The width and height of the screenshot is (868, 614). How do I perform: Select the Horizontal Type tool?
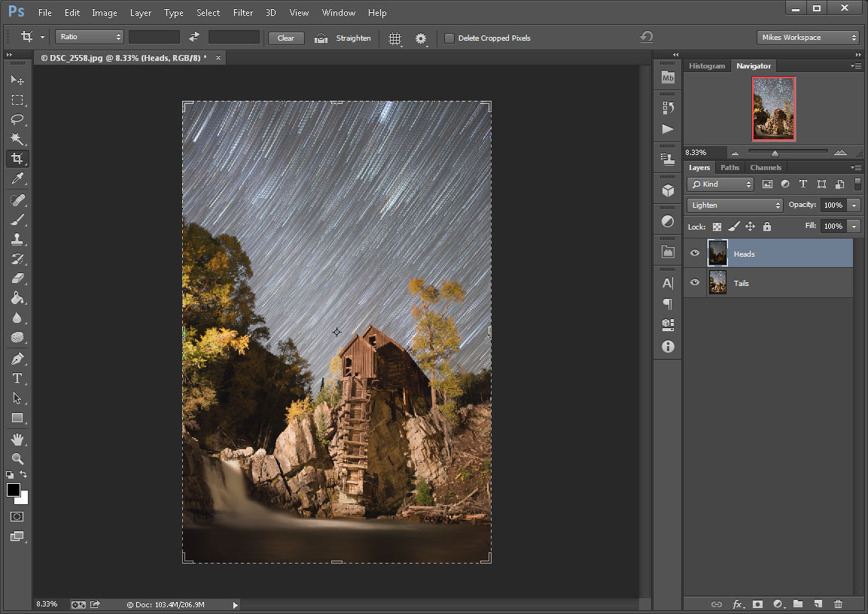[x=17, y=378]
